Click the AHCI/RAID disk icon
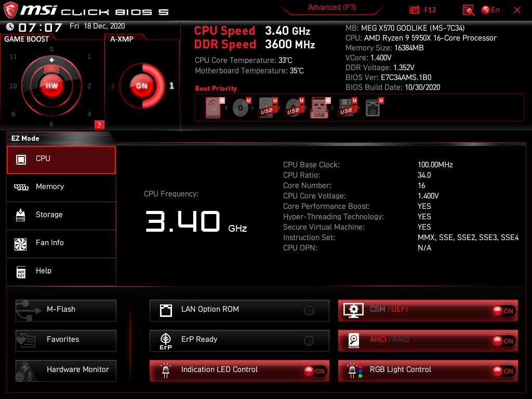Image resolution: width=532 pixels, height=399 pixels. (x=354, y=341)
